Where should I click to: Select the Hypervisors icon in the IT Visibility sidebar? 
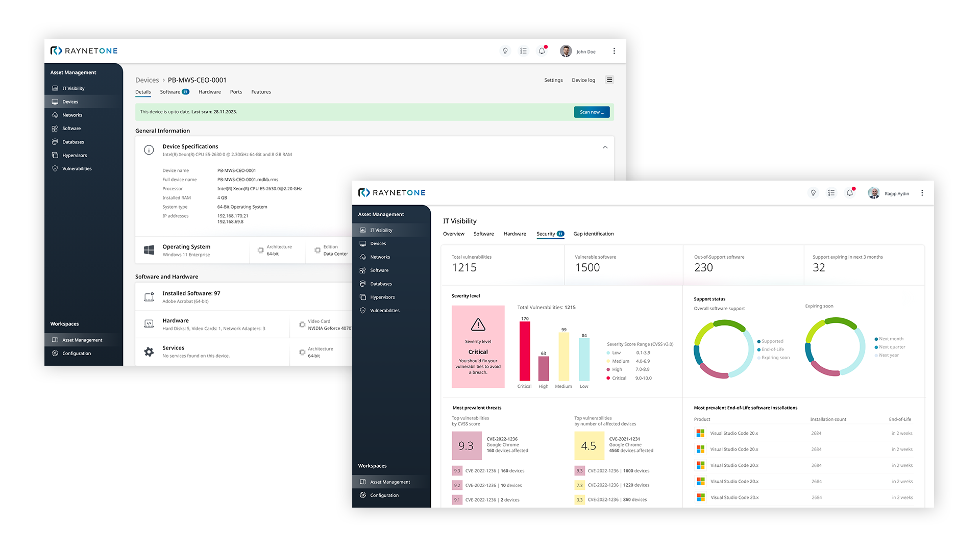pos(363,297)
